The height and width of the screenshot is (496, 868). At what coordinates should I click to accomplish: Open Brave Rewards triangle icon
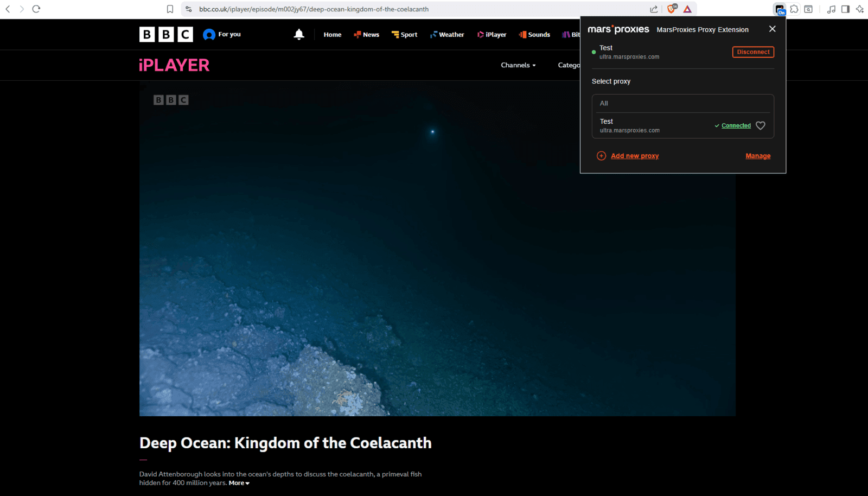coord(687,9)
